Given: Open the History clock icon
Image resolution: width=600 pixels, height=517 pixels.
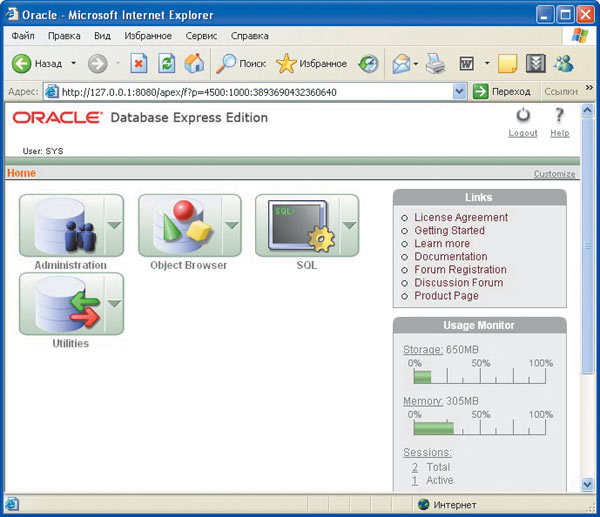Looking at the screenshot, I should point(368,64).
